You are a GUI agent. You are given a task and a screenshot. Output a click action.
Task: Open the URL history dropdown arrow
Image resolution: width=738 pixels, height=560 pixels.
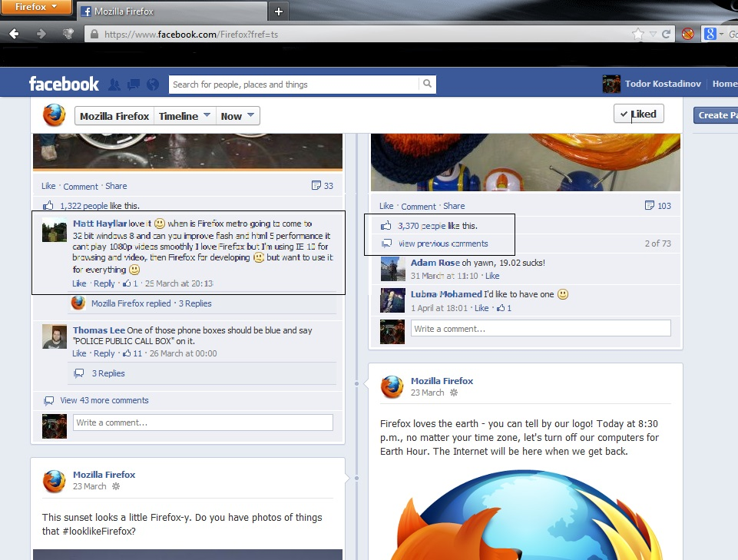click(x=653, y=34)
